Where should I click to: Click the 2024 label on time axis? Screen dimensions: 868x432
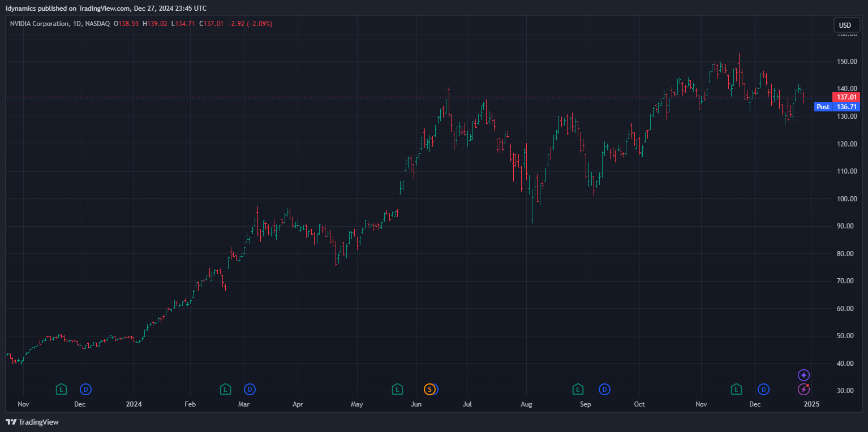[x=134, y=404]
